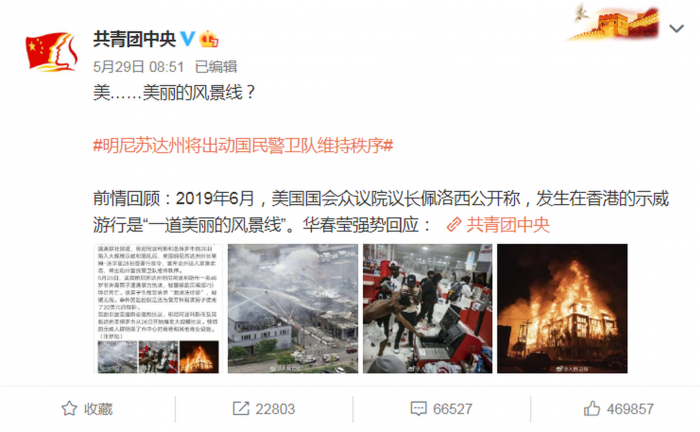Viewport: 700px width, 432px height.
Task: Open the news text screenshot thumbnail
Action: 158,308
